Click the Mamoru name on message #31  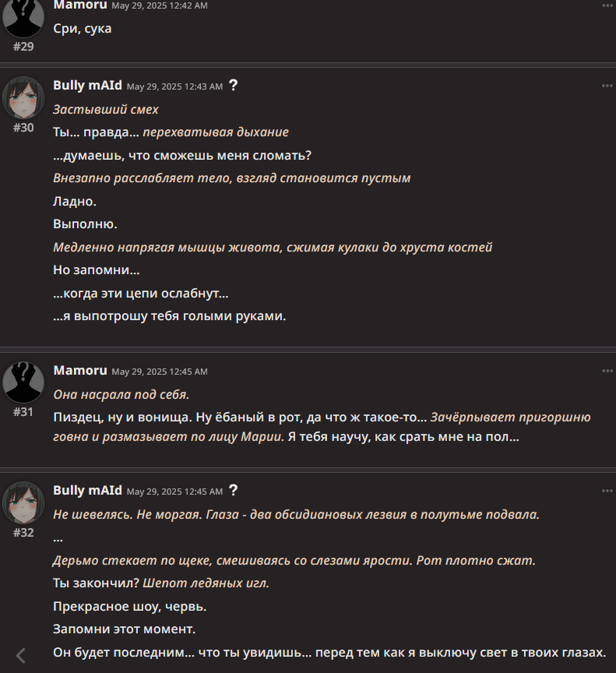[80, 370]
